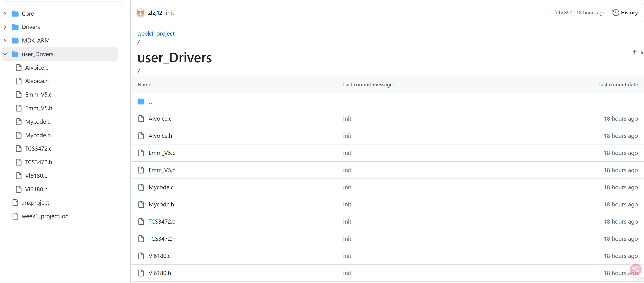The height and width of the screenshot is (283, 644).
Task: Click the zlzj12 user avatar
Action: click(140, 13)
